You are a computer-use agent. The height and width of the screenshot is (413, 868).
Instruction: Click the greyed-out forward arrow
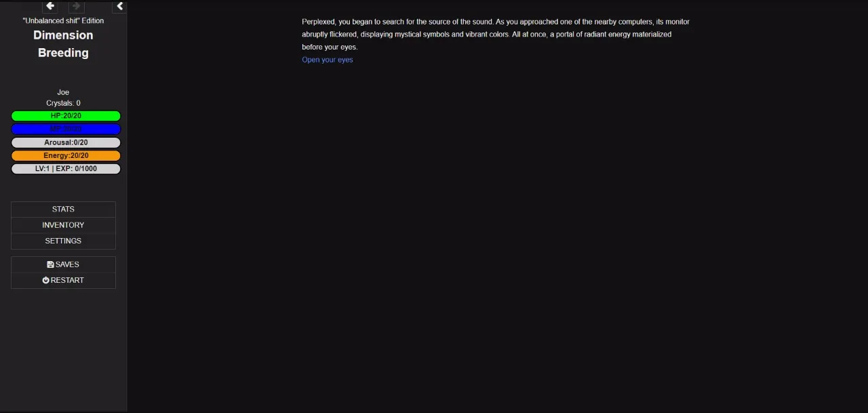click(76, 6)
